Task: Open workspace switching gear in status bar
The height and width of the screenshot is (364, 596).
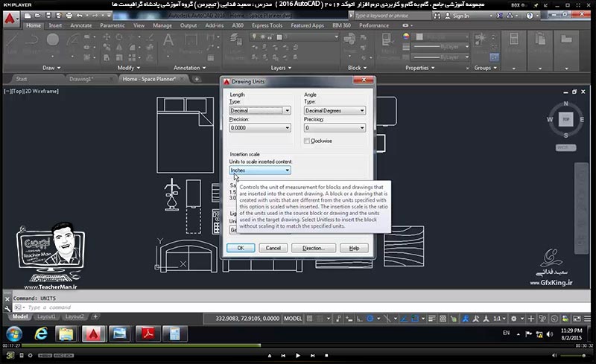Action: click(x=514, y=319)
